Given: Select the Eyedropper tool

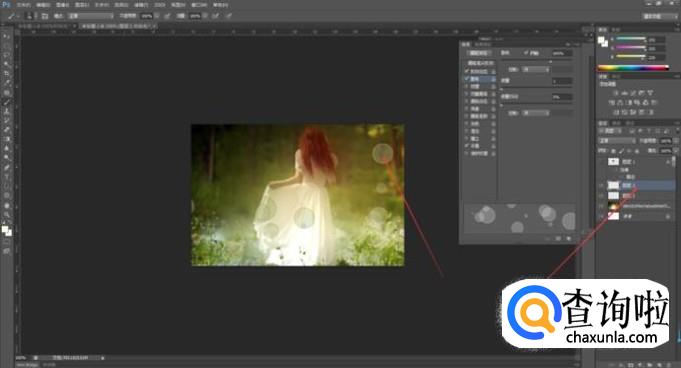Looking at the screenshot, I should [7, 83].
